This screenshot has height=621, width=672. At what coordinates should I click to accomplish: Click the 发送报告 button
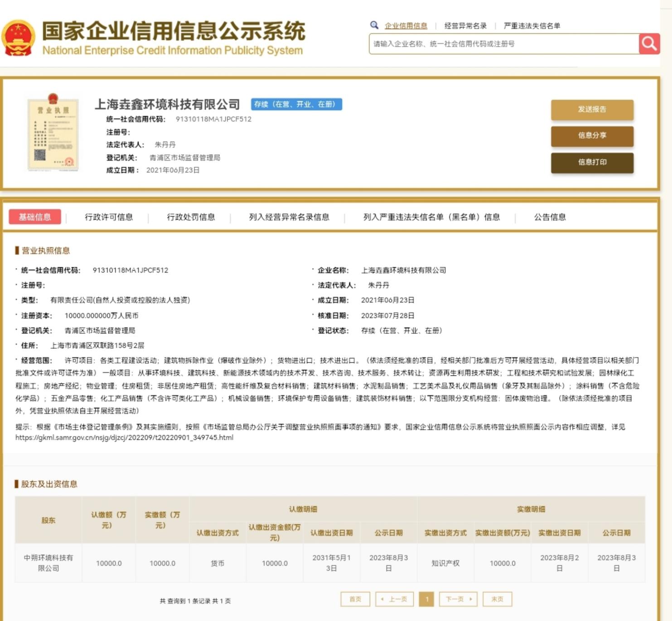(x=592, y=109)
